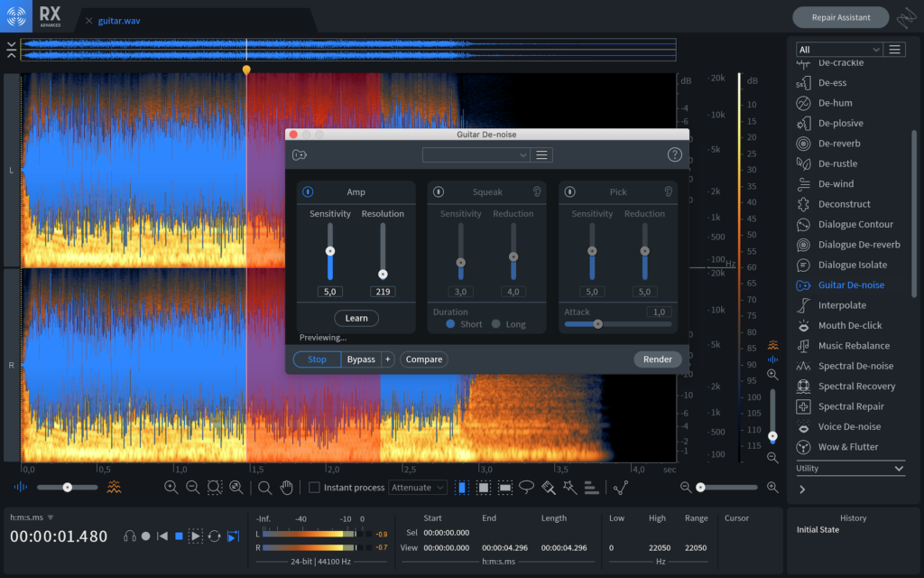Enable the Squeak section power toggle
Image resolution: width=924 pixels, height=578 pixels.
(439, 191)
